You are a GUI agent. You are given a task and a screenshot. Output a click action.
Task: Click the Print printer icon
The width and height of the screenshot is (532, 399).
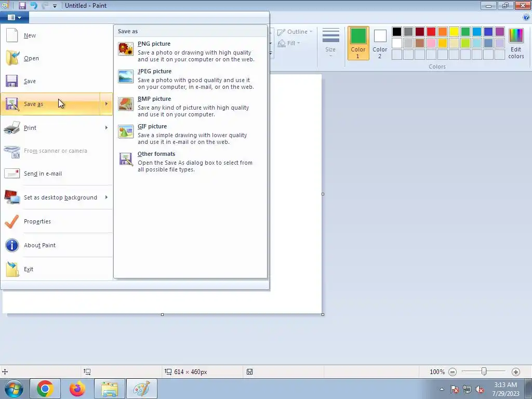tap(12, 128)
